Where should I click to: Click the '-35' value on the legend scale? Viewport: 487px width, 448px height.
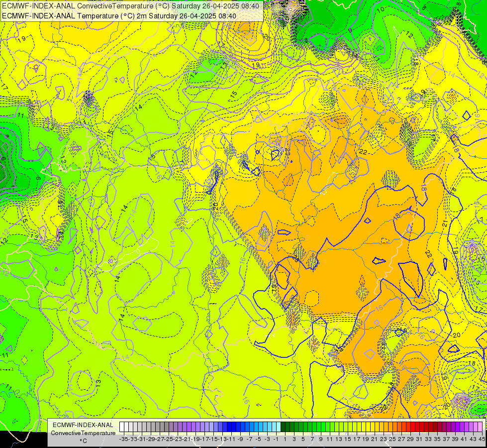(x=123, y=440)
